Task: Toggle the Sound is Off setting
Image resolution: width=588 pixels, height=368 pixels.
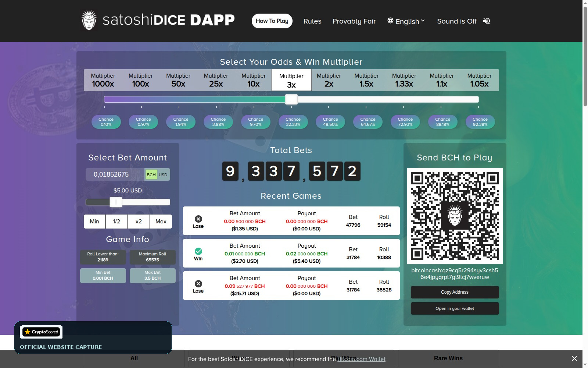Action: [464, 21]
